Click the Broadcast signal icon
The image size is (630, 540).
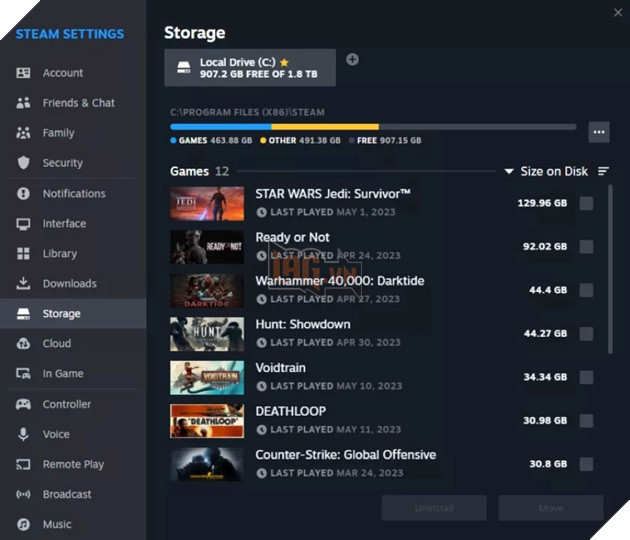[23, 494]
